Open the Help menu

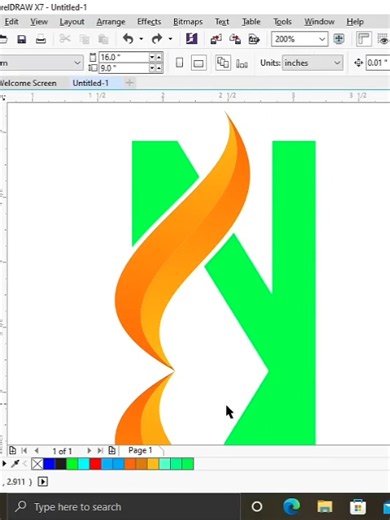click(355, 22)
